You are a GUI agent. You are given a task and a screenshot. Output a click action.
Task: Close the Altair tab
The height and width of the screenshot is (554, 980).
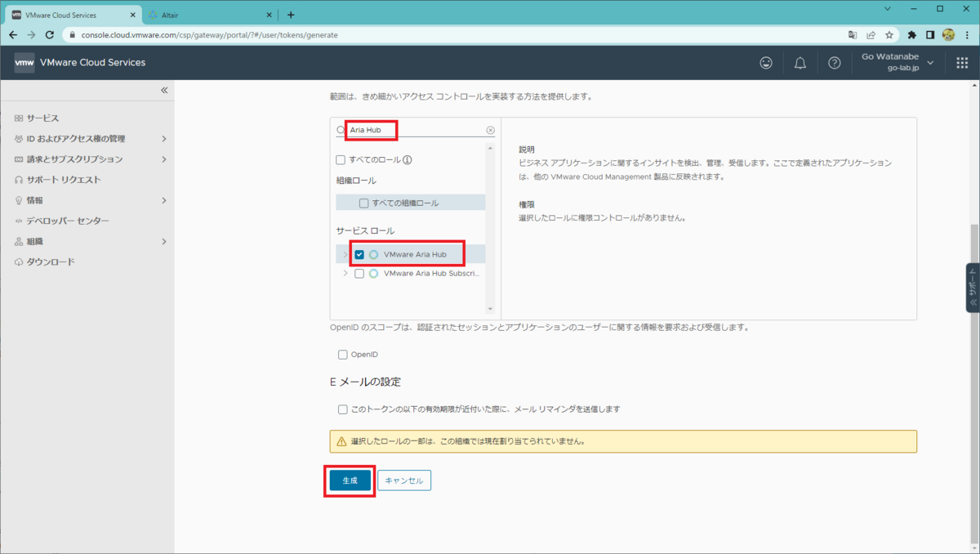pos(269,15)
